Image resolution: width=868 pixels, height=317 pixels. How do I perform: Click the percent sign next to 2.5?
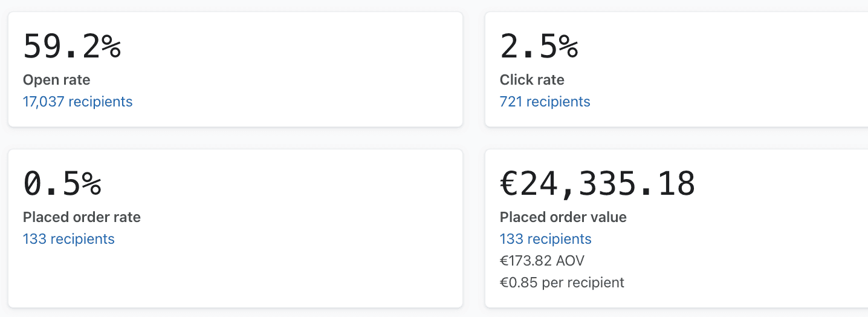point(568,47)
